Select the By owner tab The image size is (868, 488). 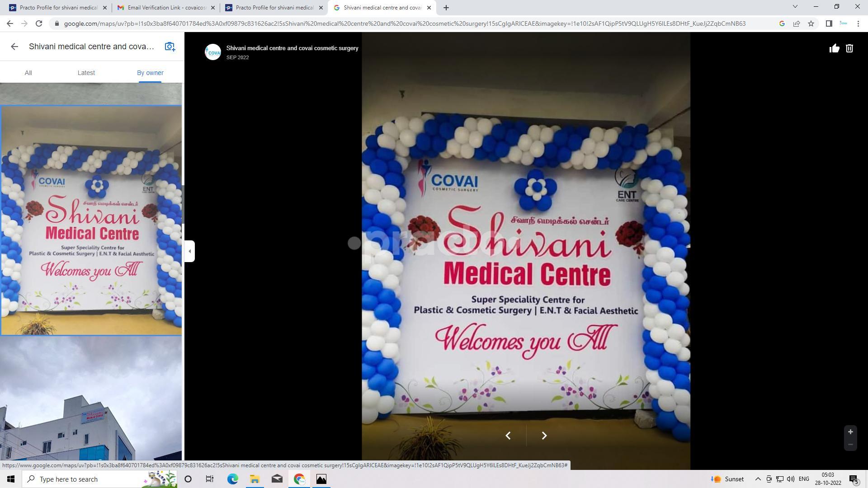point(150,73)
